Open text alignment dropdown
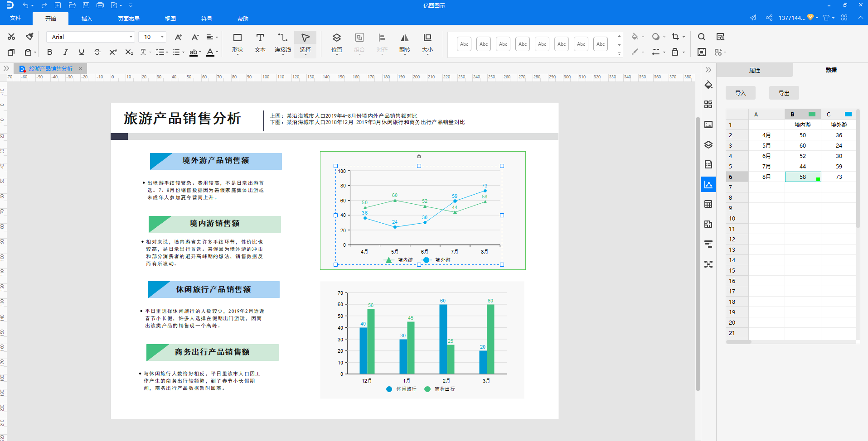This screenshot has width=868, height=441. pyautogui.click(x=212, y=37)
